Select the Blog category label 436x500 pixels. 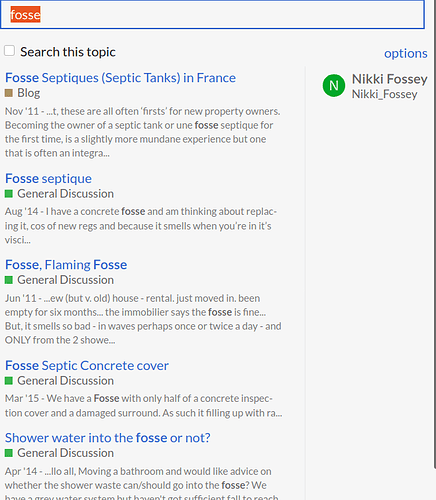[29, 93]
